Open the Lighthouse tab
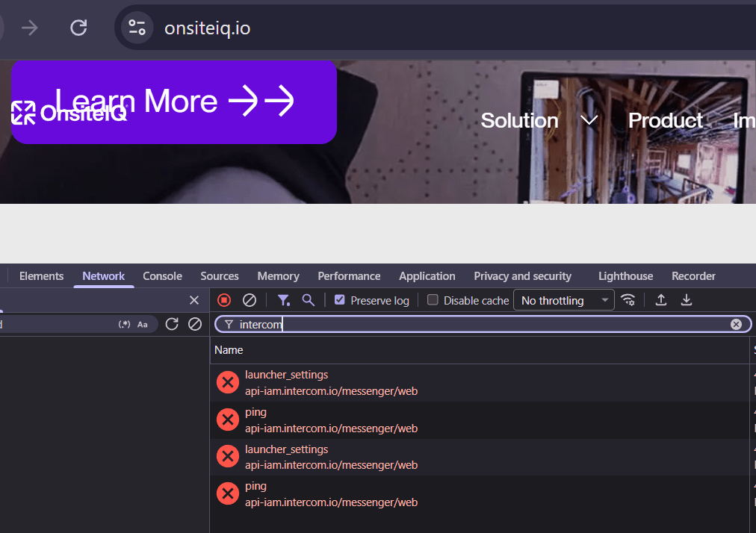The height and width of the screenshot is (533, 756). pyautogui.click(x=625, y=276)
